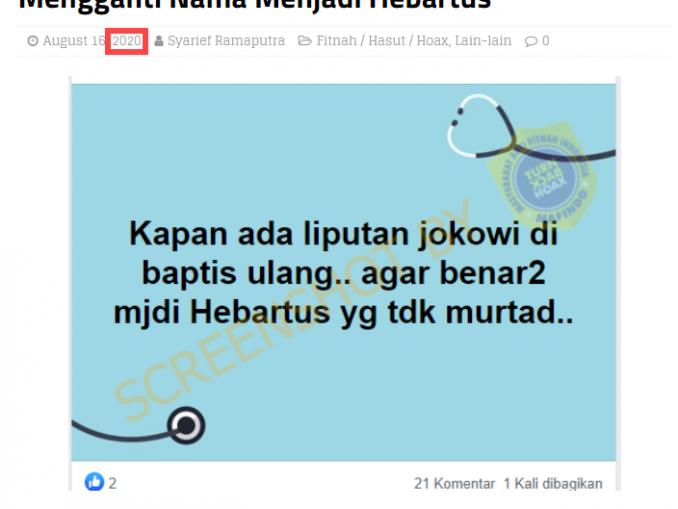678x509 pixels.
Task: Click the article headline ending in Hebartus
Action: pos(255,4)
